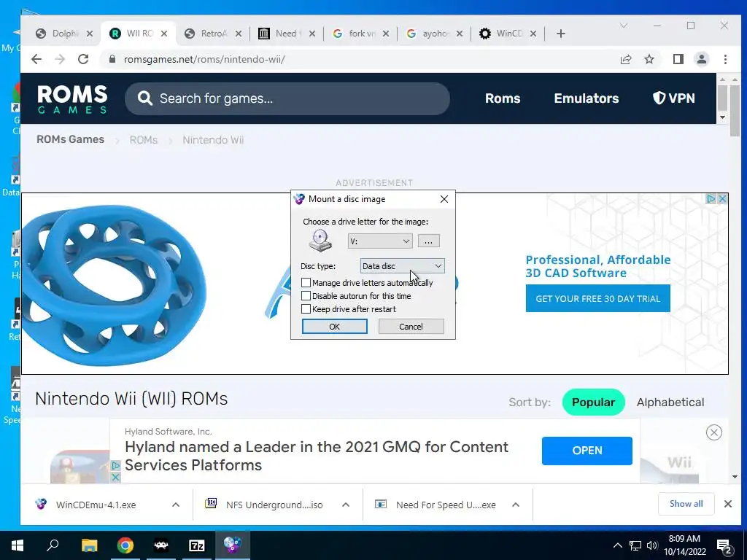Open the downloaded WinCDEmu-4.1.exe file
747x560 pixels.
click(x=96, y=505)
